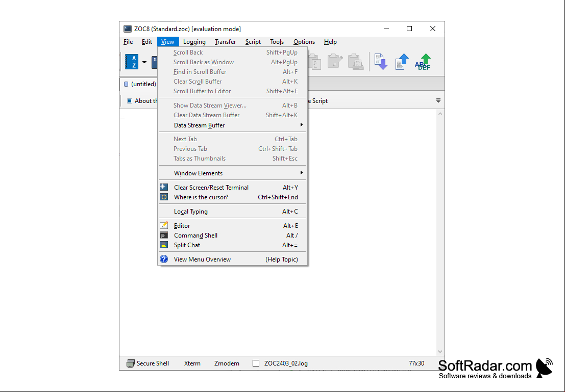Click the upload file toolbar icon
This screenshot has width=565, height=392.
[x=402, y=62]
